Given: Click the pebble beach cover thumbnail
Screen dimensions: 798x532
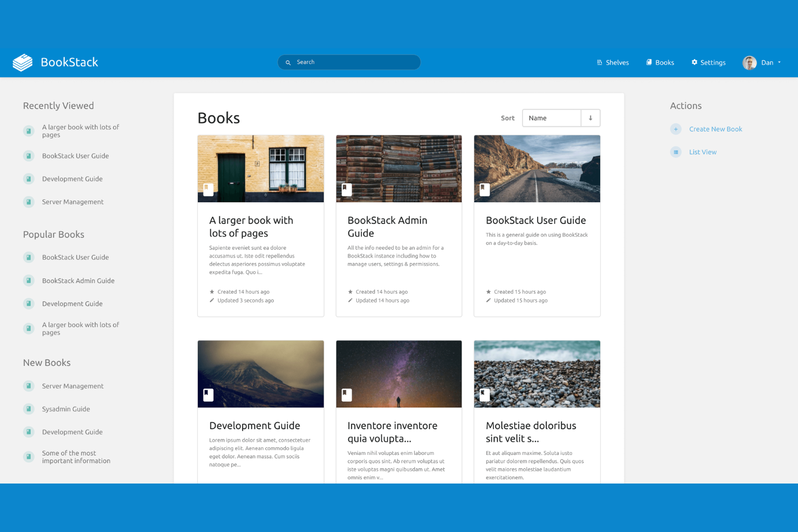Looking at the screenshot, I should [x=537, y=374].
